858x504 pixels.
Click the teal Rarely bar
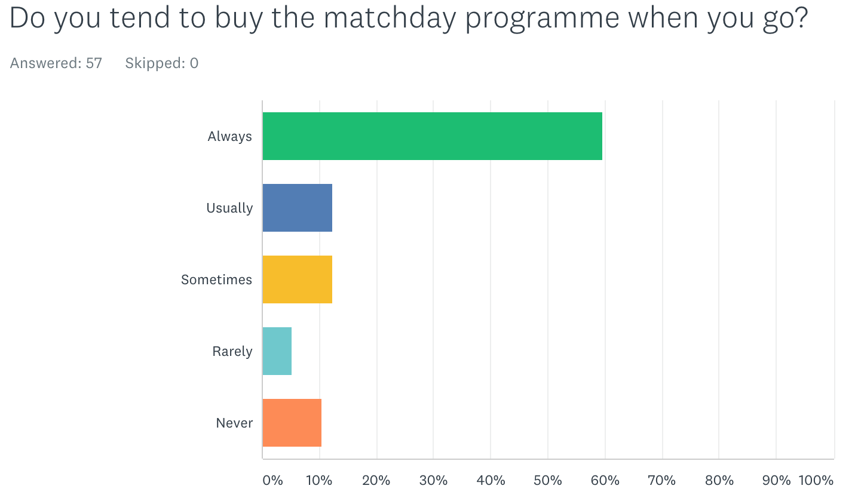point(277,351)
